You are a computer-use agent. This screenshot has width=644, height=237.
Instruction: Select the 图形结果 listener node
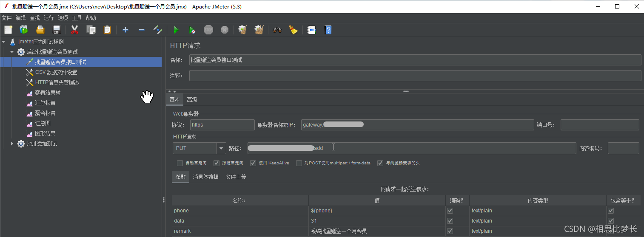coord(45,133)
